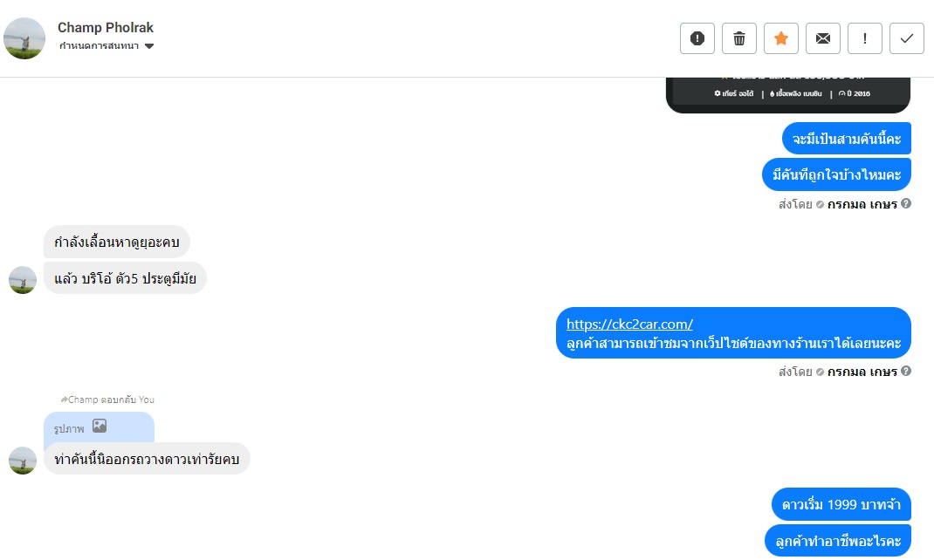Click the image icon in the รูปภาพ reply
Image resolution: width=934 pixels, height=560 pixels.
(x=100, y=427)
